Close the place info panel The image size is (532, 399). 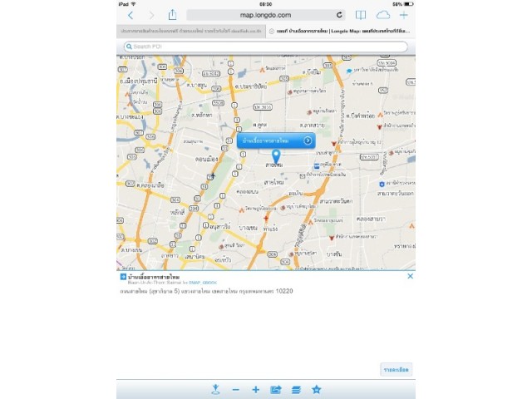click(410, 276)
